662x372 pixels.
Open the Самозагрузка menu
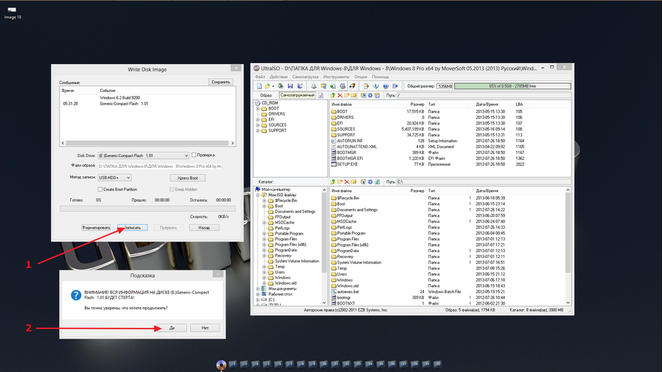(305, 77)
